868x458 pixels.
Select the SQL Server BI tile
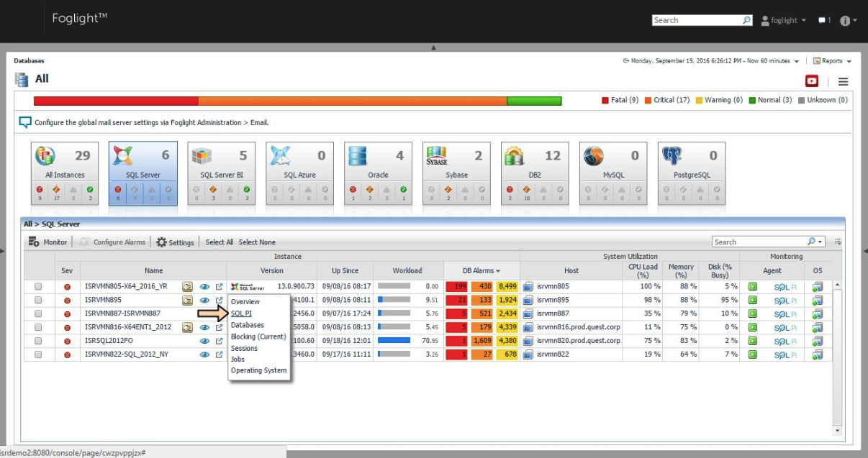[x=222, y=173]
